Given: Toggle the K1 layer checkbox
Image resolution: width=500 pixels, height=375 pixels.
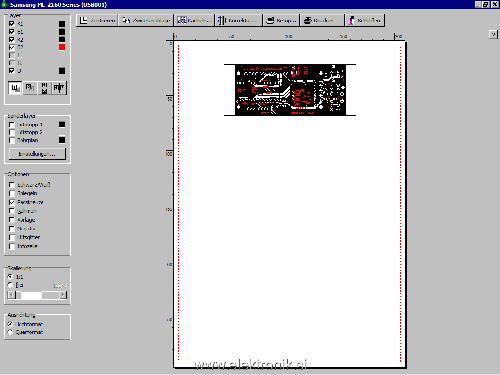Looking at the screenshot, I should 12,24.
